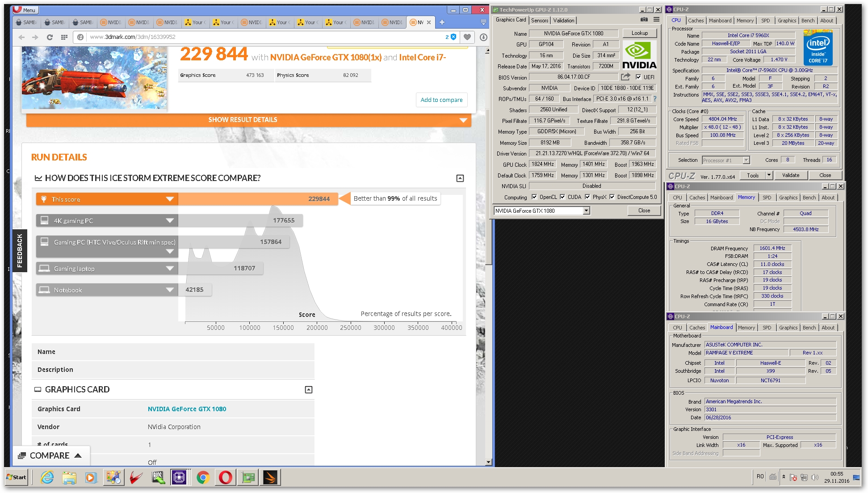The image size is (868, 493).
Task: Open CPU-Z Processor #1 selection dropdown
Action: (746, 160)
